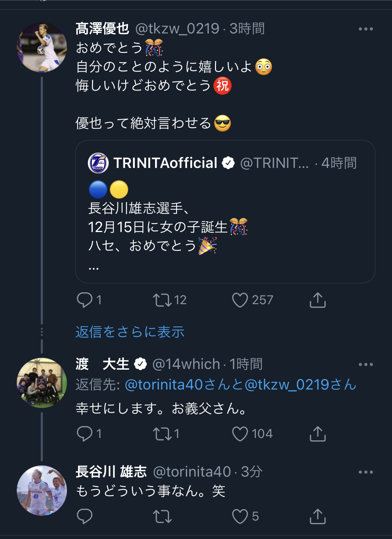The height and width of the screenshot is (539, 392).
Task: Open more options for 長谷川 雄志's tweet
Action: [x=366, y=472]
